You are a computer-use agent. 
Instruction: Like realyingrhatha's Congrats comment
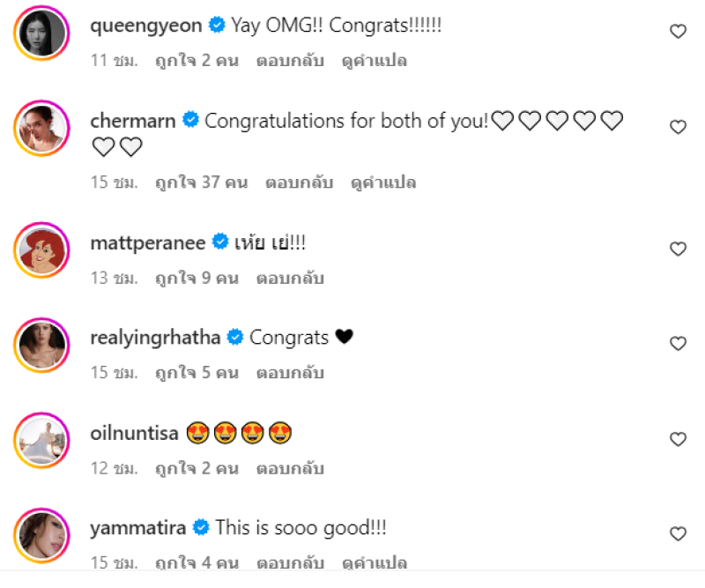(x=678, y=344)
